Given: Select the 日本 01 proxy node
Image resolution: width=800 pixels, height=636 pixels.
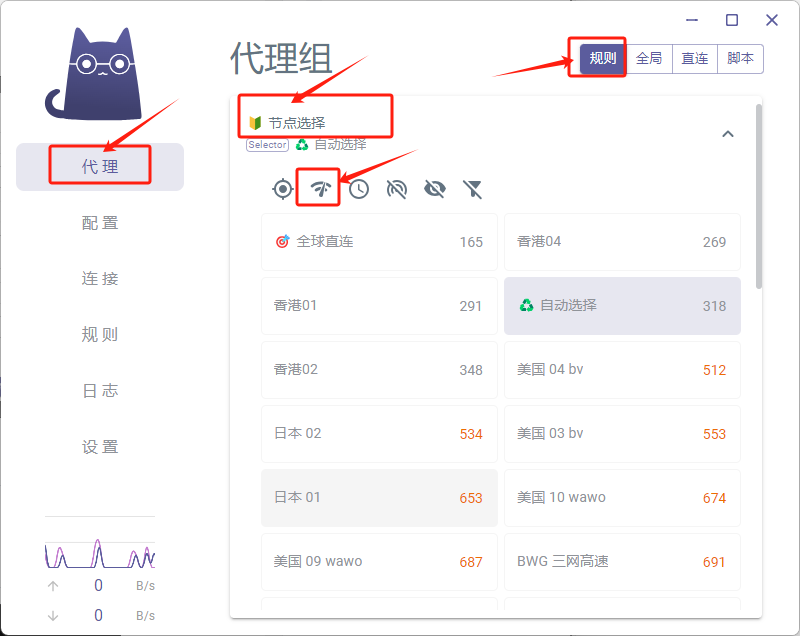Looking at the screenshot, I should click(x=379, y=498).
